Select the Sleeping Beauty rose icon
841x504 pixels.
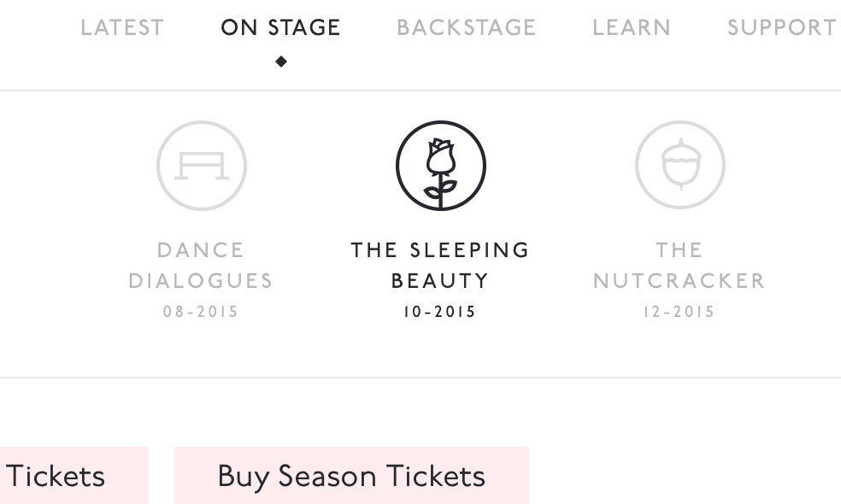pos(440,167)
